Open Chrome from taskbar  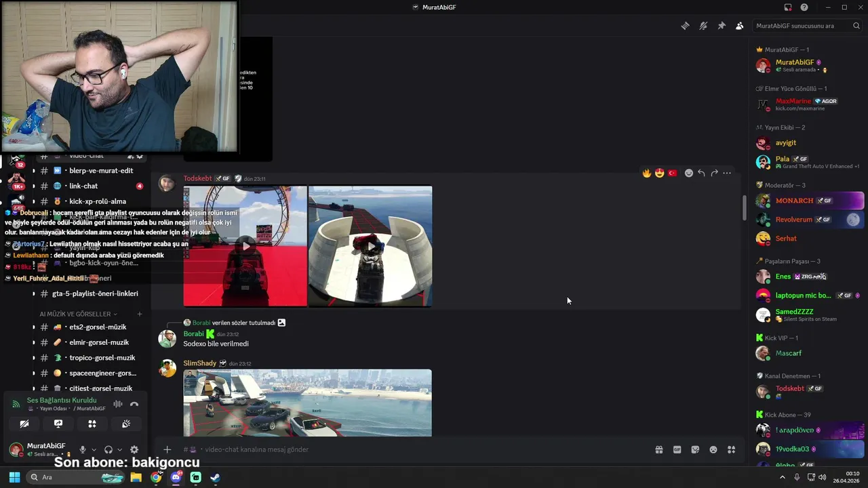coord(156,477)
